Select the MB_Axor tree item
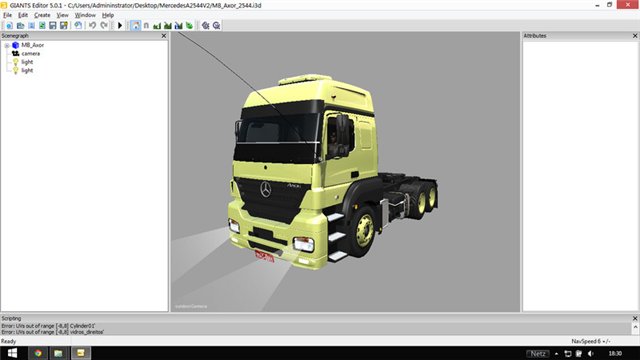The width and height of the screenshot is (640, 360). tap(32, 45)
